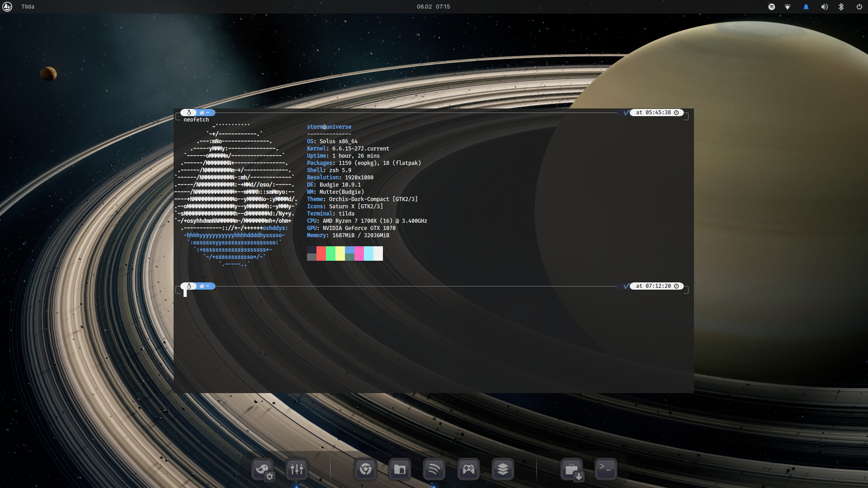Viewport: 868px width, 488px height.
Task: Click the 'Terminal: tilda' line
Action: coord(330,214)
